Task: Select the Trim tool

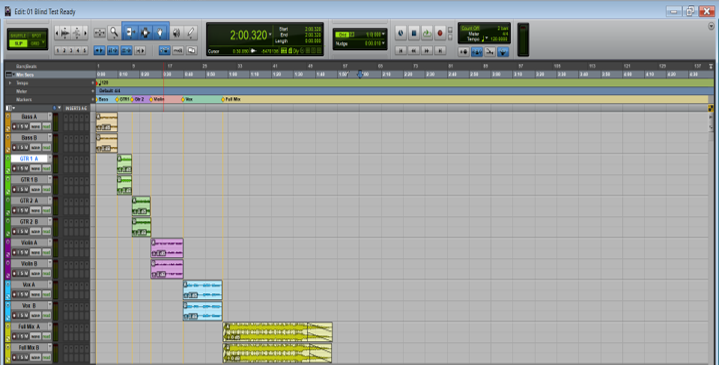Action: [x=130, y=33]
